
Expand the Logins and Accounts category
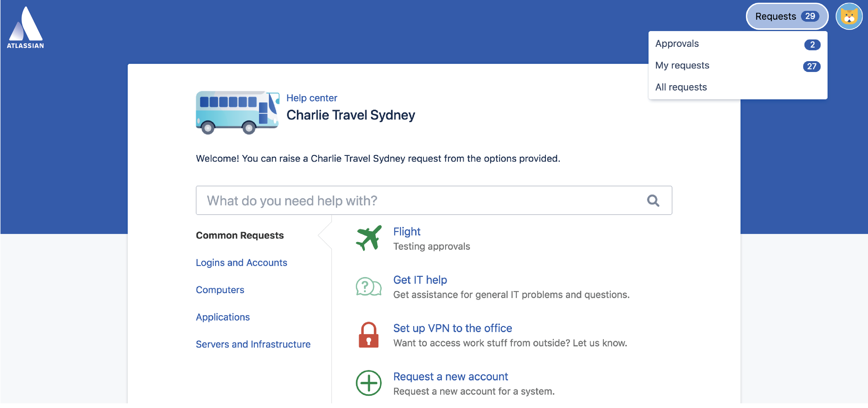[242, 262]
